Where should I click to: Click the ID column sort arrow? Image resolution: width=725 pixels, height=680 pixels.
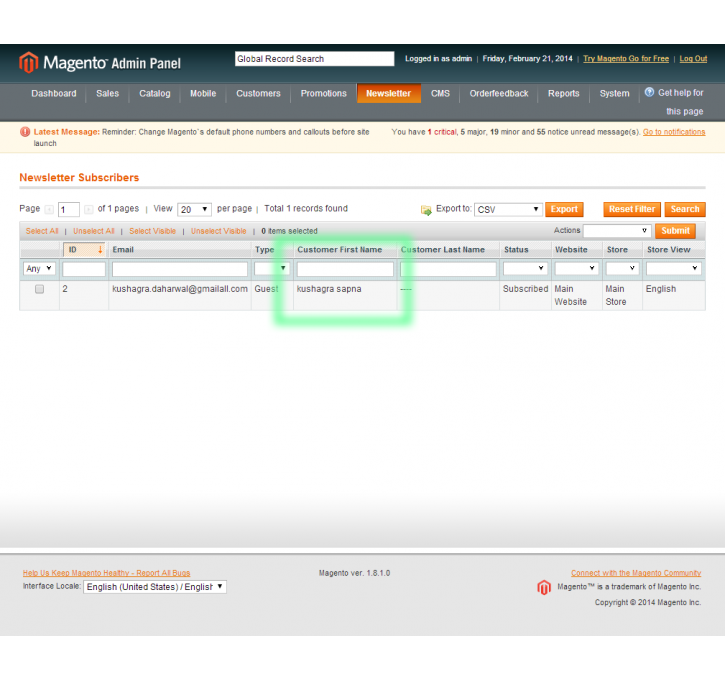[100, 250]
